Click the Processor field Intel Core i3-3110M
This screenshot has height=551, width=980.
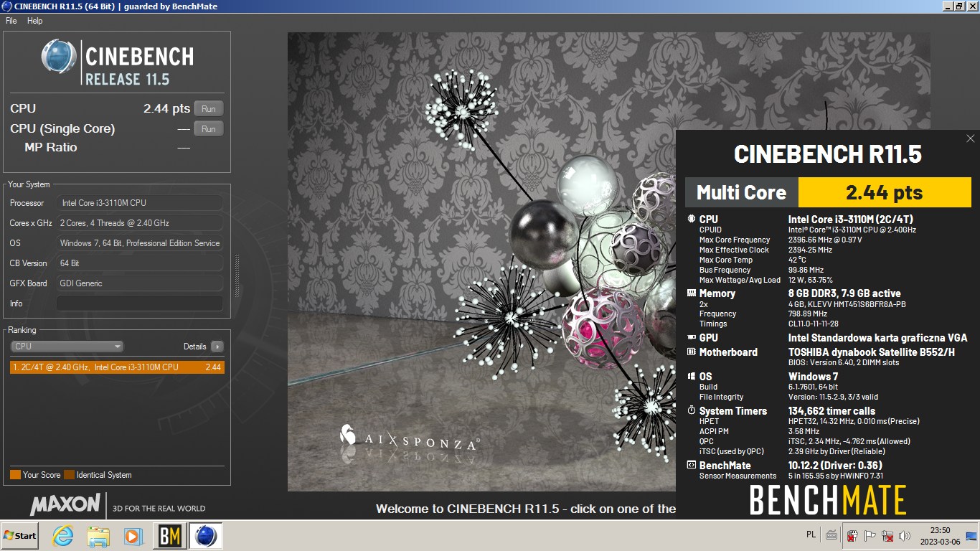[x=139, y=203]
